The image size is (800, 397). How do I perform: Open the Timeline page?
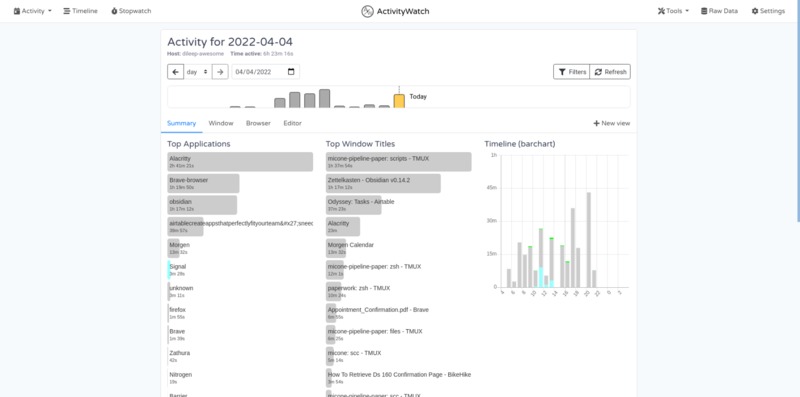point(80,11)
